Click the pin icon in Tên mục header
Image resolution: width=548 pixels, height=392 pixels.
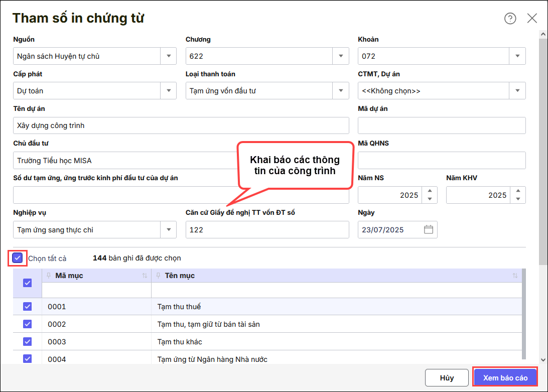158,276
